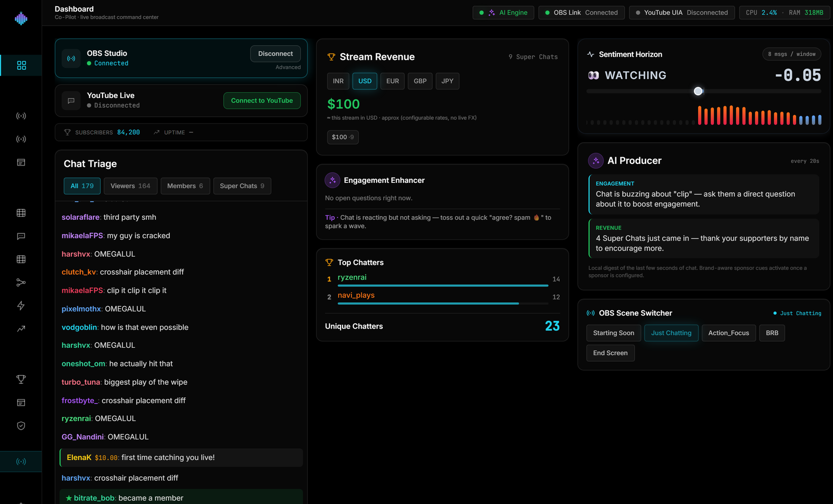Select the Just Chatting scene button

point(671,333)
